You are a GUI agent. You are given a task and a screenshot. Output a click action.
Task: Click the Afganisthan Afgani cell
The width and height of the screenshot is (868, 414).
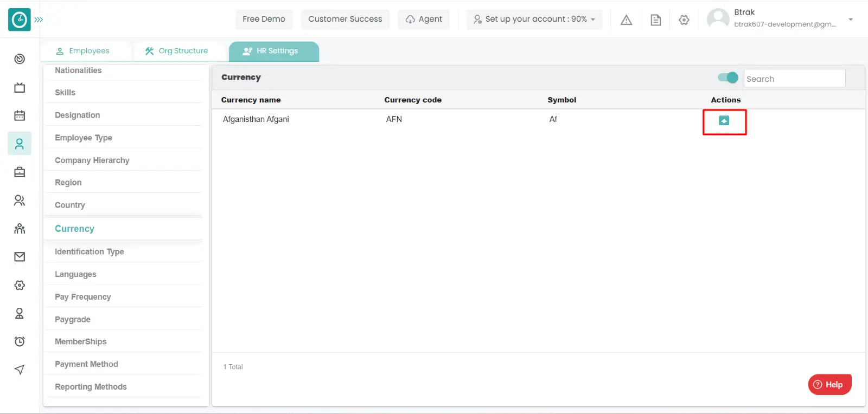pos(256,119)
